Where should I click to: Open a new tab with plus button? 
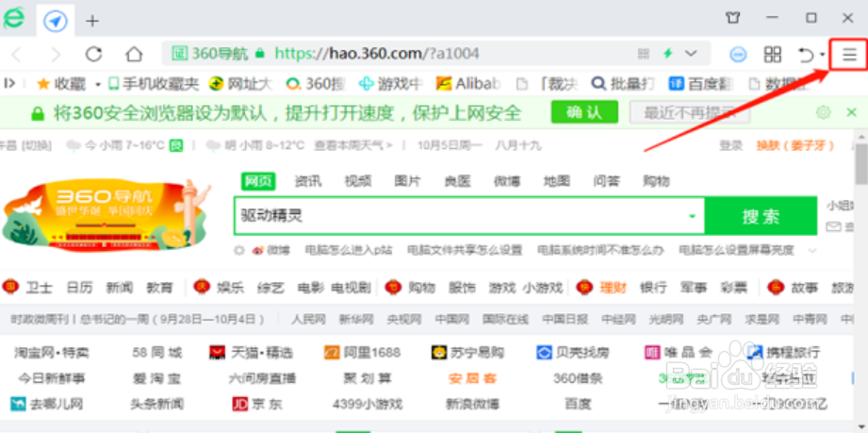pos(92,21)
